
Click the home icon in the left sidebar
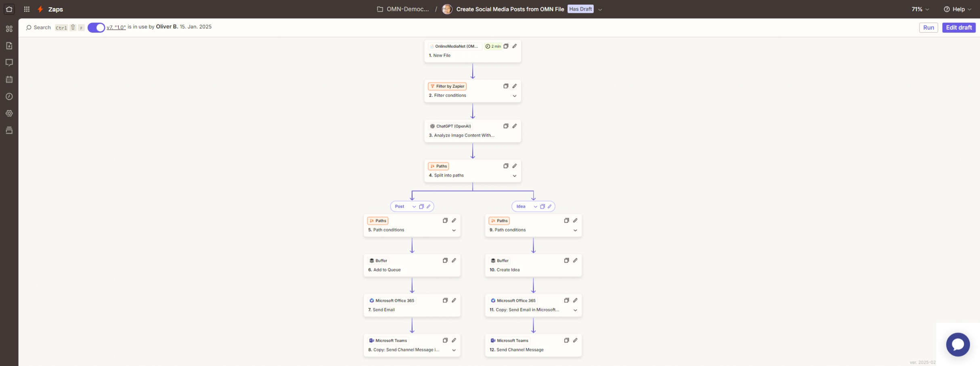click(9, 9)
